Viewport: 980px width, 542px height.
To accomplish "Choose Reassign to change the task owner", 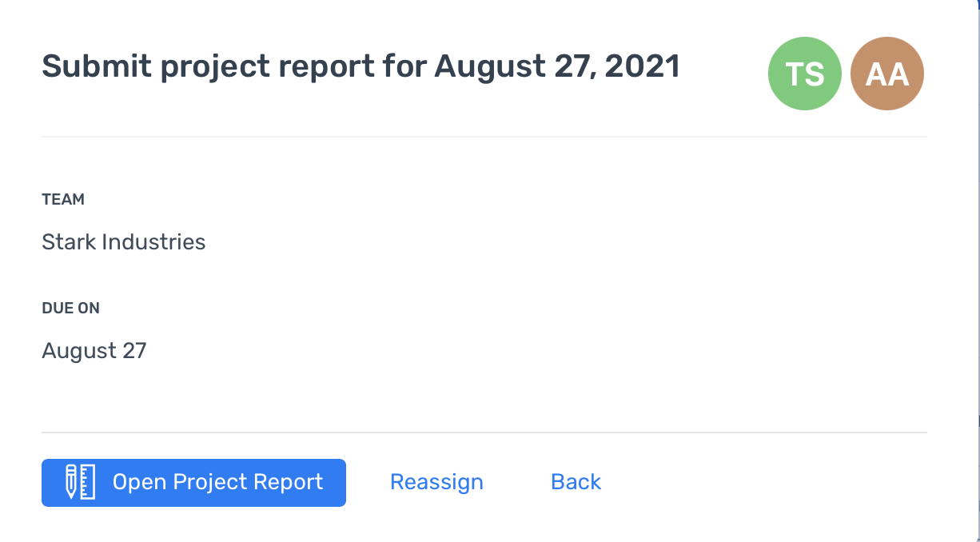I will coord(436,482).
